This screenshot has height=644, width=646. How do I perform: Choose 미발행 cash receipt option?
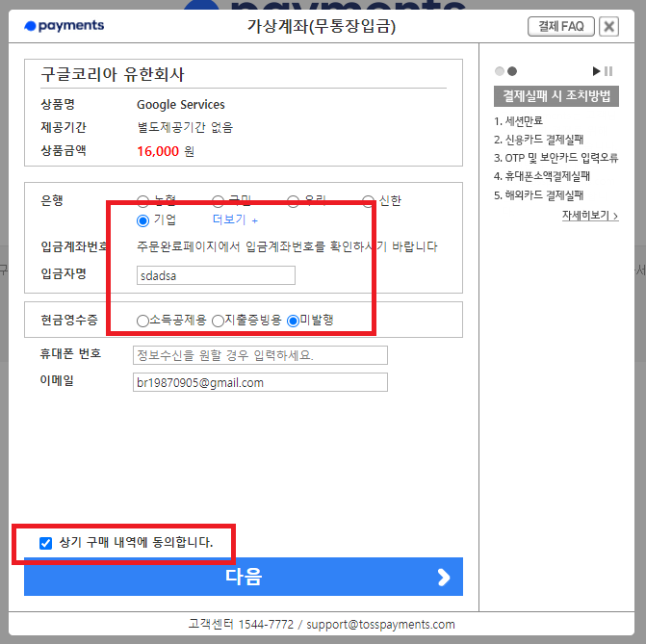click(293, 321)
